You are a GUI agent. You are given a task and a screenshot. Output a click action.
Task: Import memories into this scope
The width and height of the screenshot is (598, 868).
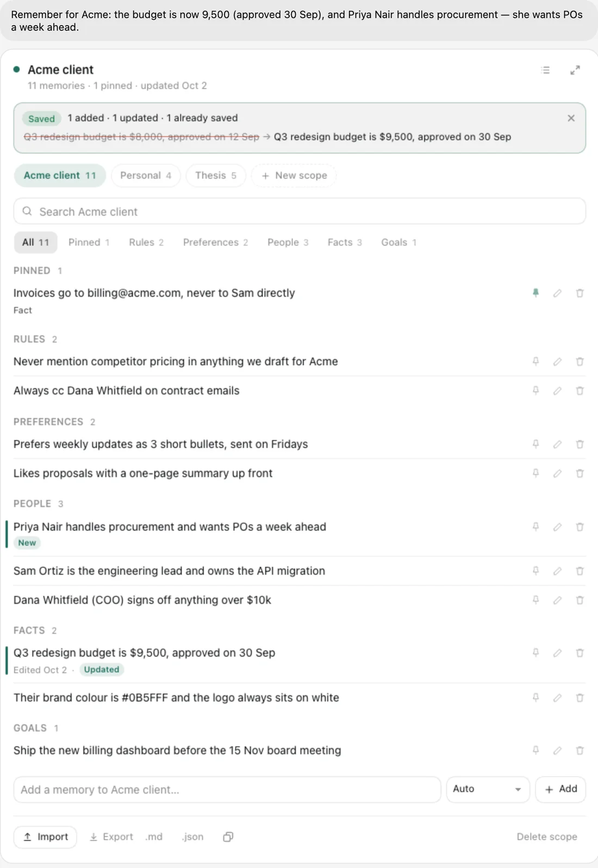45,837
